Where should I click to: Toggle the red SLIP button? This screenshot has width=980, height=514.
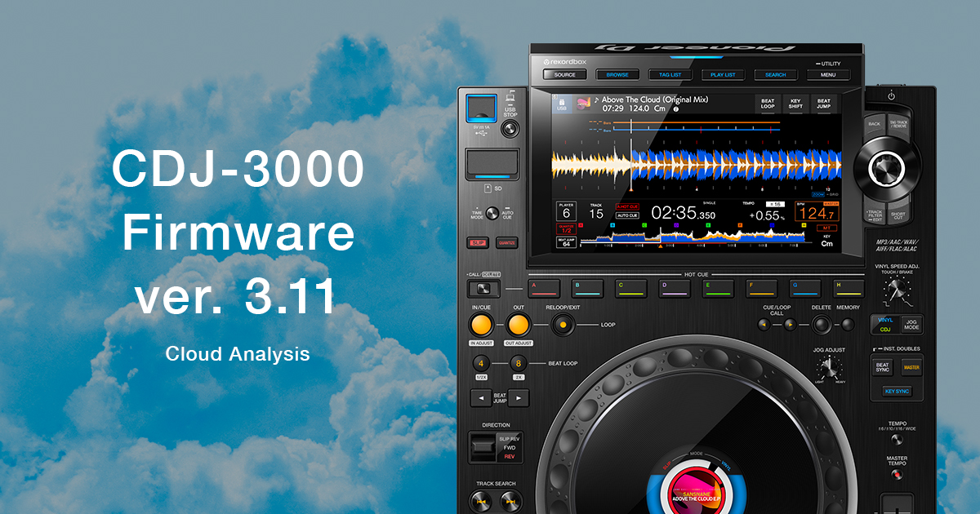pyautogui.click(x=479, y=242)
